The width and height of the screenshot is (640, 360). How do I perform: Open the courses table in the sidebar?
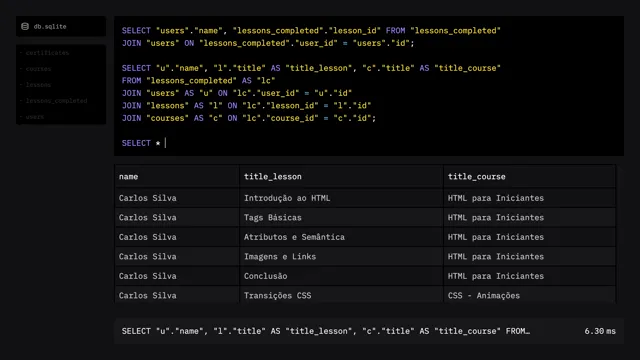(38, 69)
